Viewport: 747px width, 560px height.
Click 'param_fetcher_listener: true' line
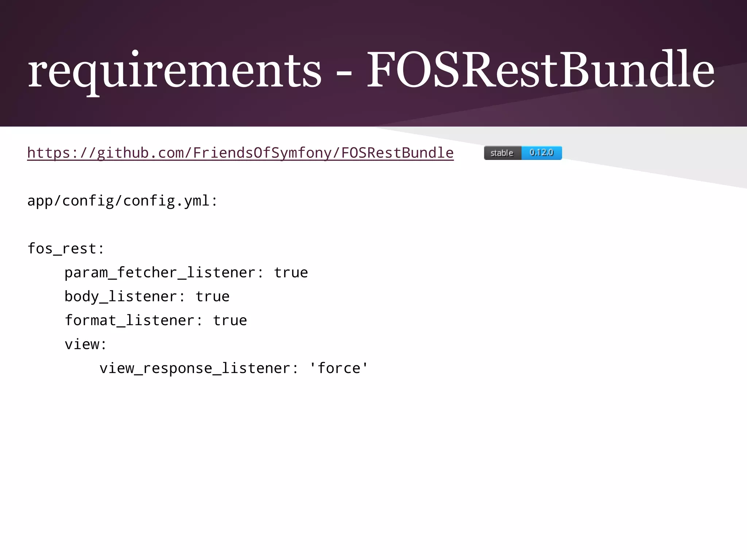pos(186,273)
